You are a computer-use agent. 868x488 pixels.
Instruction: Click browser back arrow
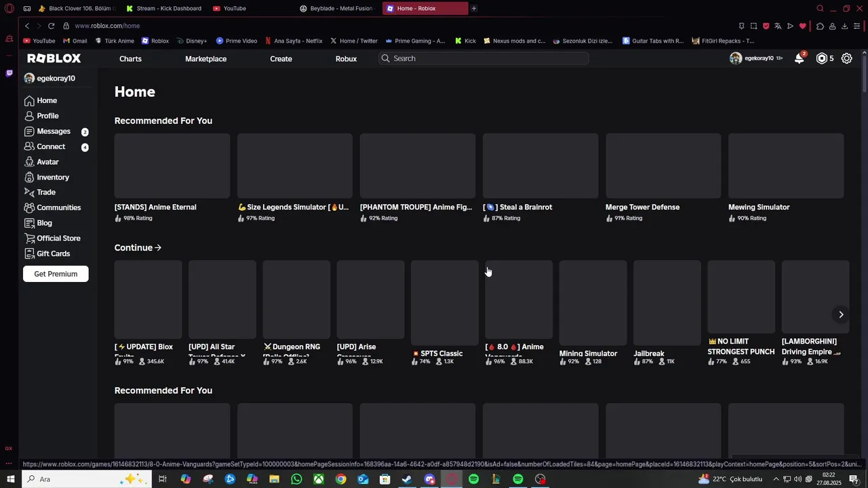click(27, 26)
